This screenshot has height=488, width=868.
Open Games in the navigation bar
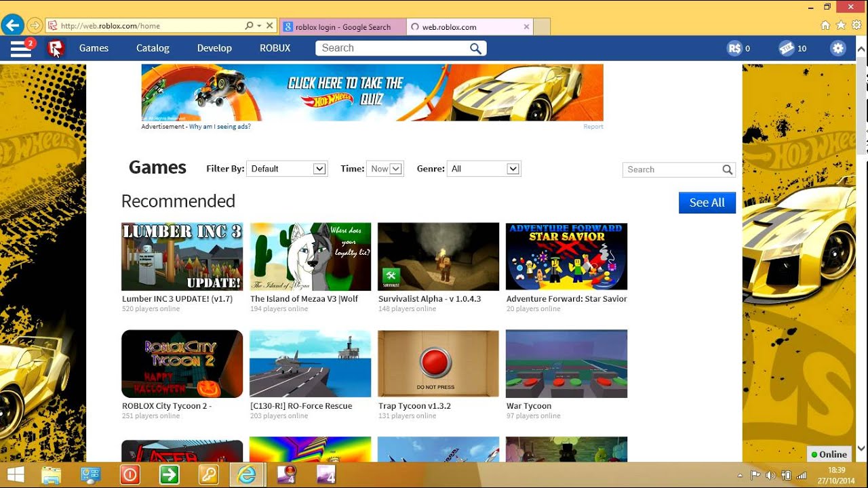(94, 48)
